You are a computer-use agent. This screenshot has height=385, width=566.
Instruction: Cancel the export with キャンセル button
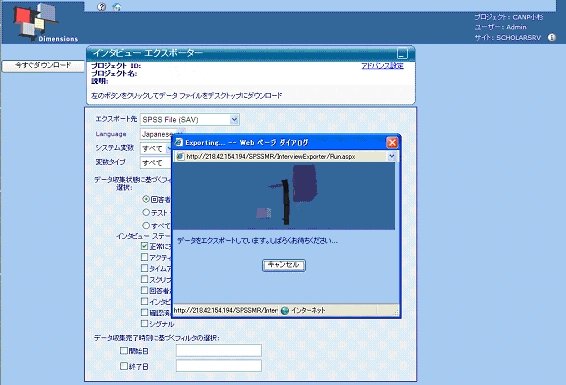tap(284, 265)
